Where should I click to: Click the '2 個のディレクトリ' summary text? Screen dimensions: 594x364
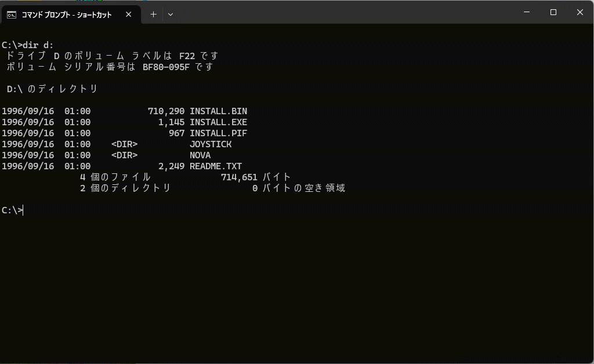(x=126, y=188)
